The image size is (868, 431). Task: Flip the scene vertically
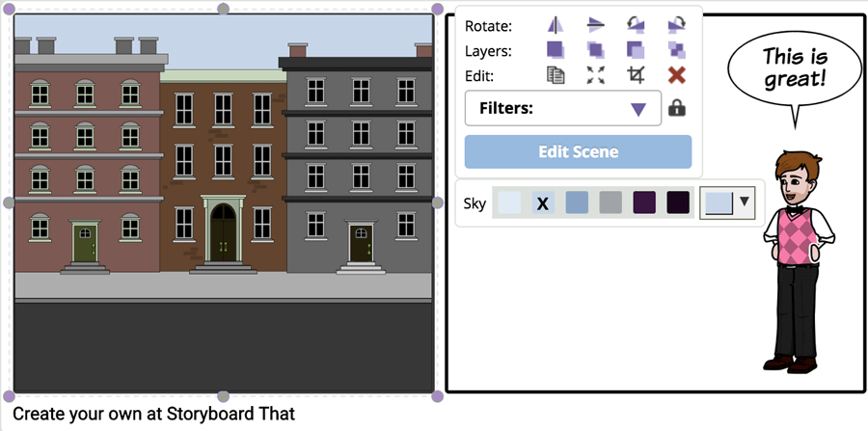pos(596,25)
